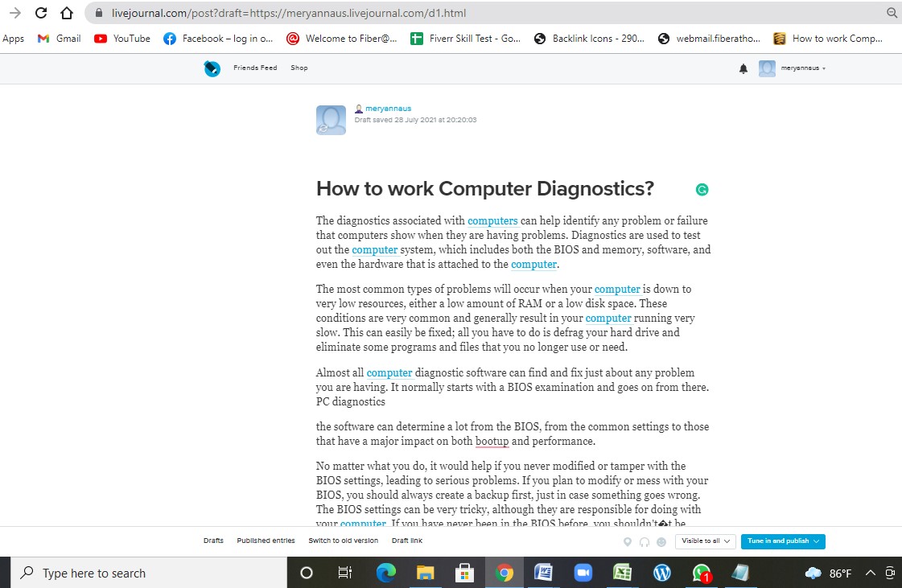
Task: Open the Welcome to Fiber@ bookmark
Action: (x=342, y=39)
